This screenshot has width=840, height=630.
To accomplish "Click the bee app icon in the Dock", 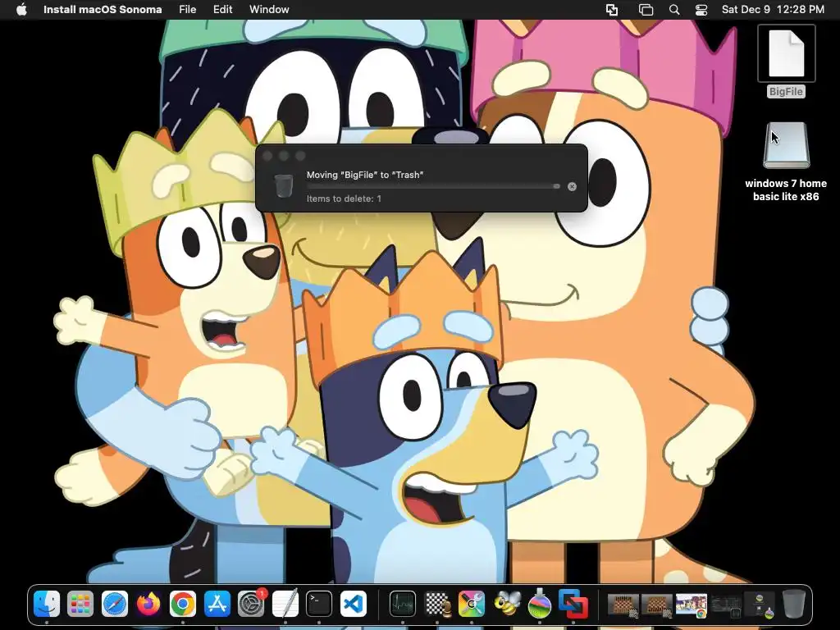I will pyautogui.click(x=505, y=604).
